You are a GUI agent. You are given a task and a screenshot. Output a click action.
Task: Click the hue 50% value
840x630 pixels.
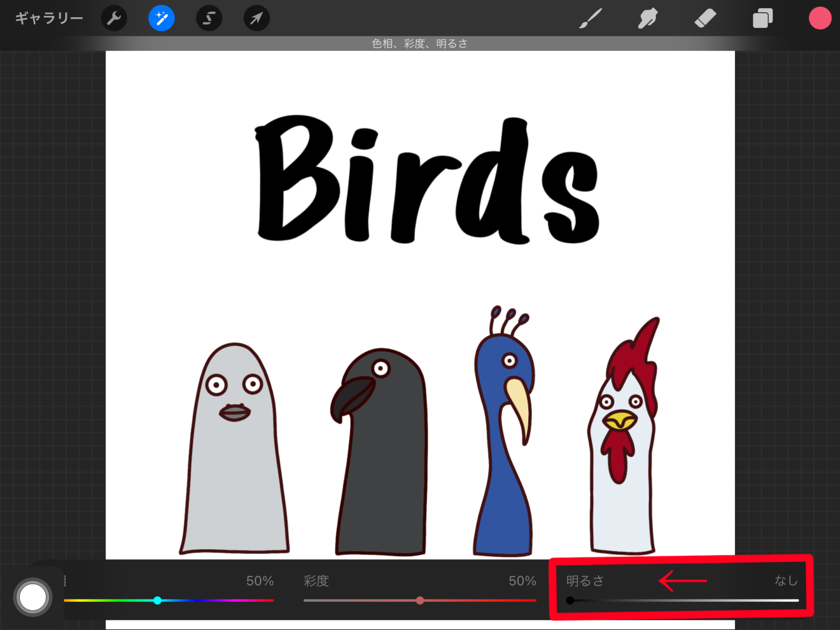coord(260,581)
